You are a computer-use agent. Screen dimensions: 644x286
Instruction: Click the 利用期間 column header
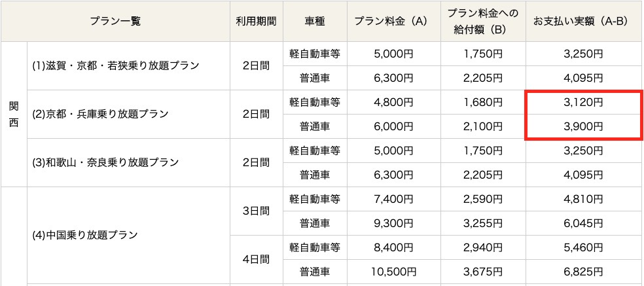tap(257, 22)
